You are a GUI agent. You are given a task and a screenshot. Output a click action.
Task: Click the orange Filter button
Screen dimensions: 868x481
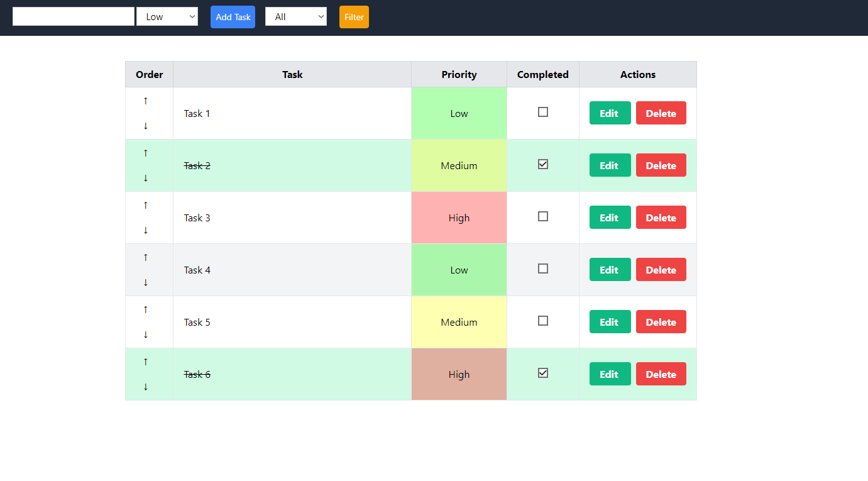[354, 17]
